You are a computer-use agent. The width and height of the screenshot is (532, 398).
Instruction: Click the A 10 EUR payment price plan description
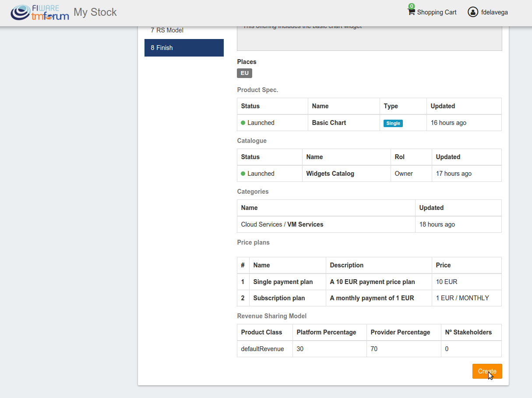click(372, 282)
